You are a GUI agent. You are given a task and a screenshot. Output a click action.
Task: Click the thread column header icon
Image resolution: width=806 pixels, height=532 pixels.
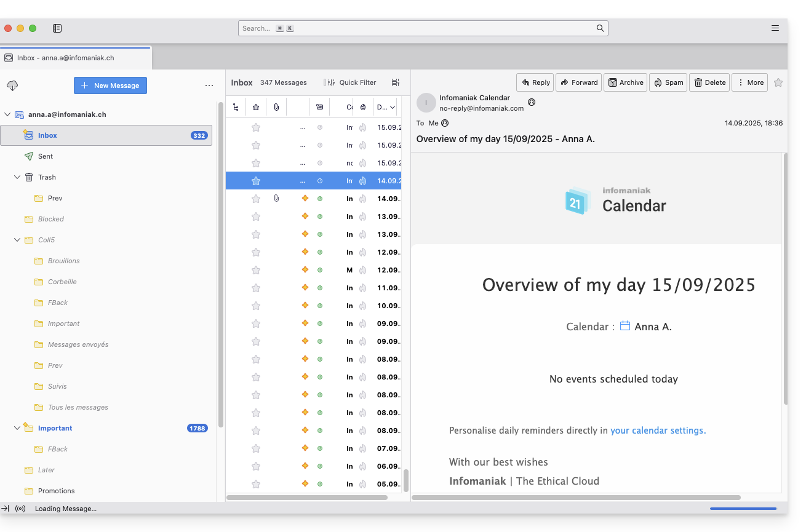click(x=236, y=107)
